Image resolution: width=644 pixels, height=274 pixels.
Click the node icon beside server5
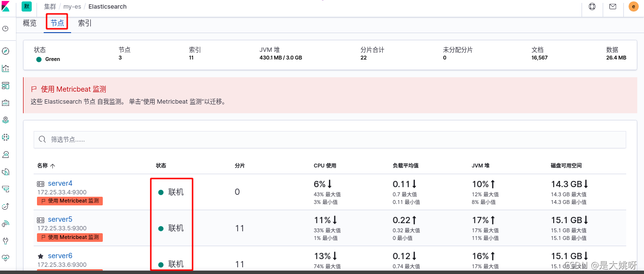click(x=41, y=220)
